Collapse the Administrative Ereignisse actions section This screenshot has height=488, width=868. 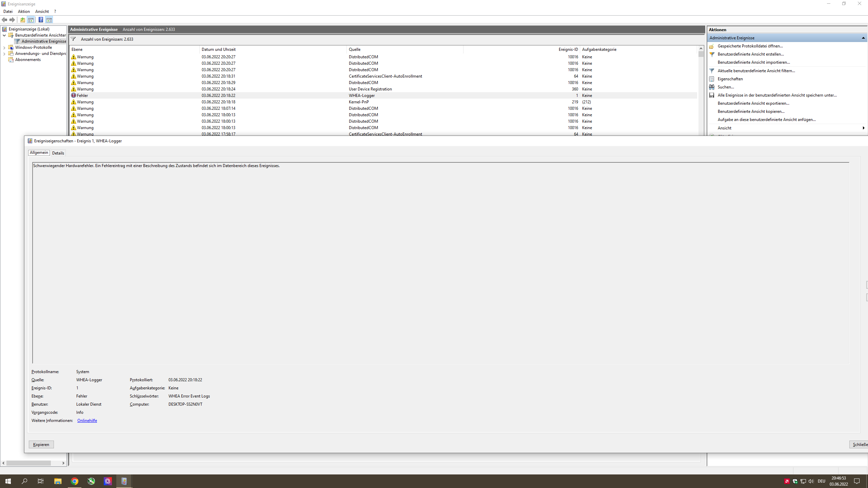863,38
